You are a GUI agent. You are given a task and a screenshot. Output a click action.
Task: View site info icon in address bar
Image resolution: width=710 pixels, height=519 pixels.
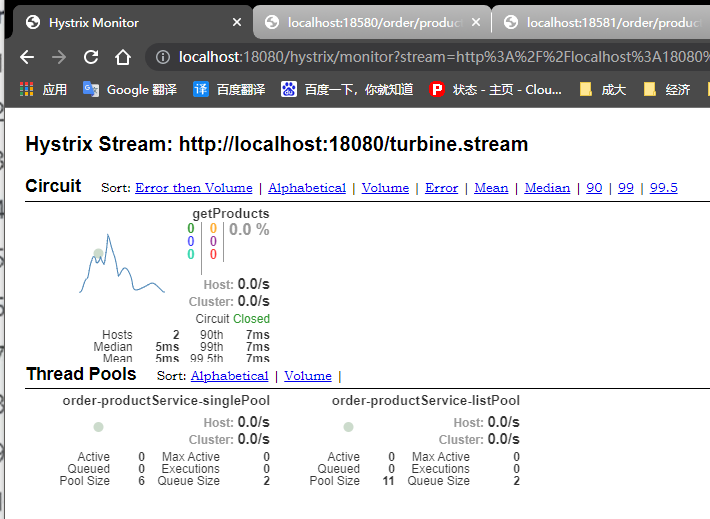pyautogui.click(x=163, y=57)
